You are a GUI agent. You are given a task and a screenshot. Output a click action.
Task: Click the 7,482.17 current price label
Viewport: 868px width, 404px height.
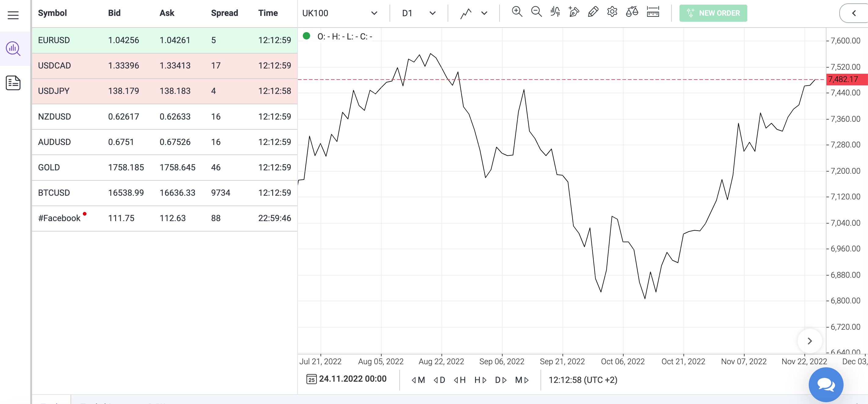click(847, 79)
